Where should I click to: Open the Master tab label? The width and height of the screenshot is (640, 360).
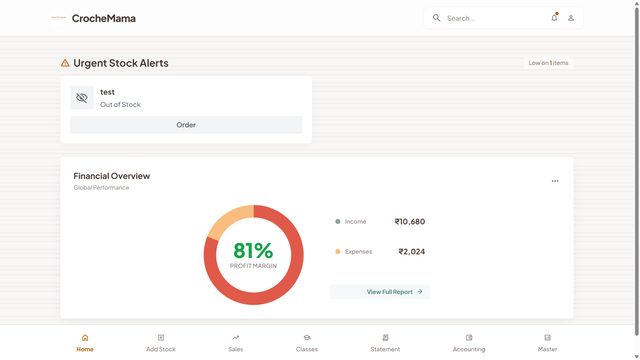coord(547,349)
